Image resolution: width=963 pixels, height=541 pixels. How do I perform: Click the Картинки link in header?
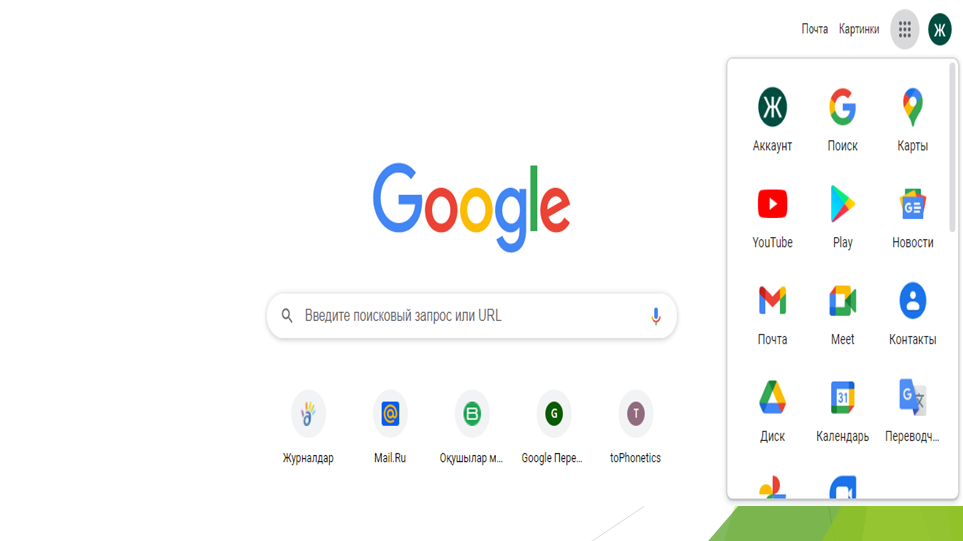pos(859,29)
